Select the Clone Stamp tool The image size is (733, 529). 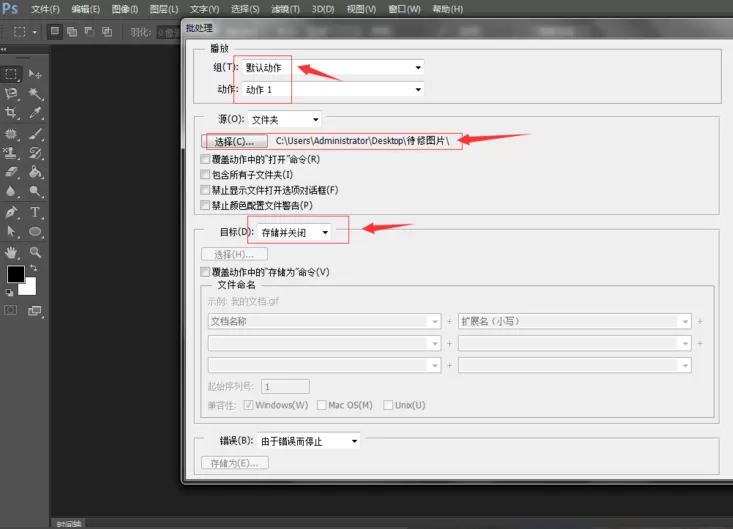click(x=11, y=153)
